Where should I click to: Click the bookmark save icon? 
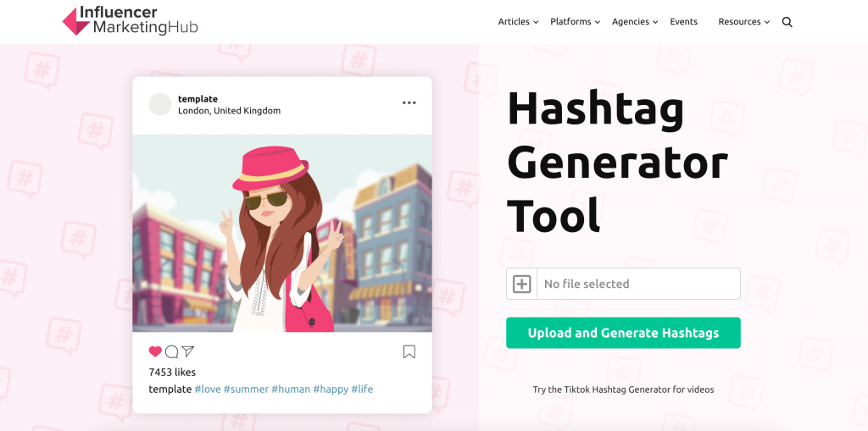coord(409,351)
